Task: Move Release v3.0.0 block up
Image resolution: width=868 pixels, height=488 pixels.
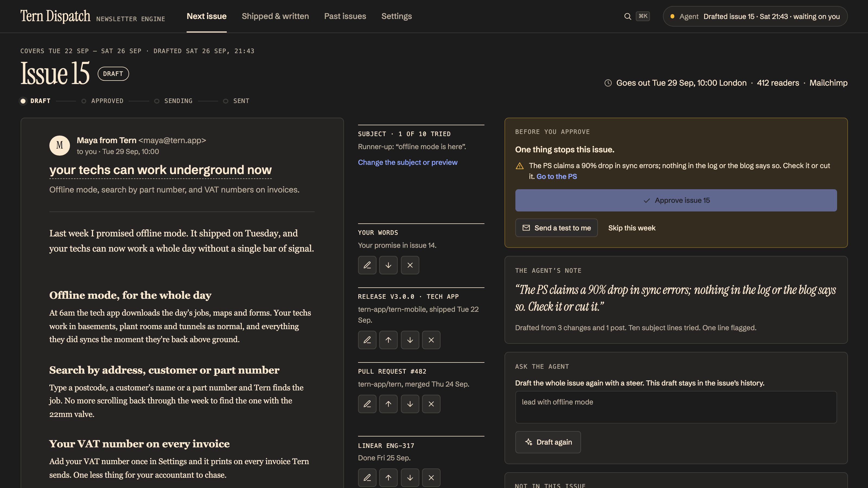Action: coord(388,340)
